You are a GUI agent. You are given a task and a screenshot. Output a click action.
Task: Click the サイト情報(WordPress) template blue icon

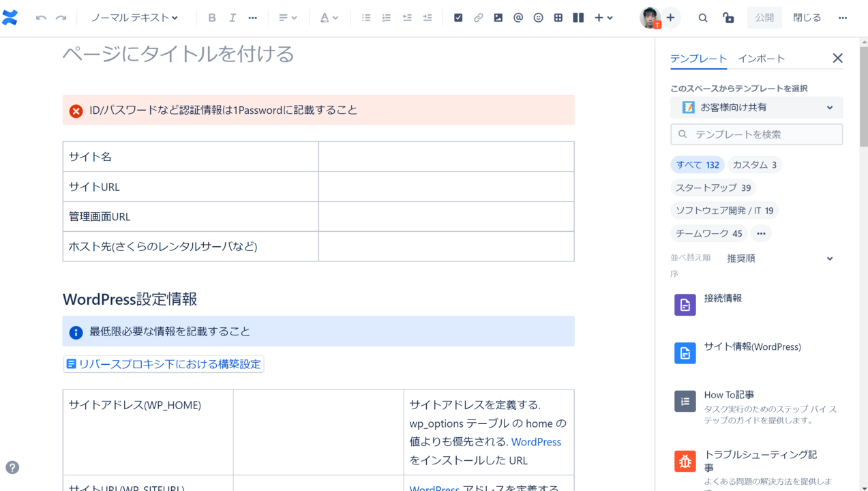pyautogui.click(x=685, y=353)
